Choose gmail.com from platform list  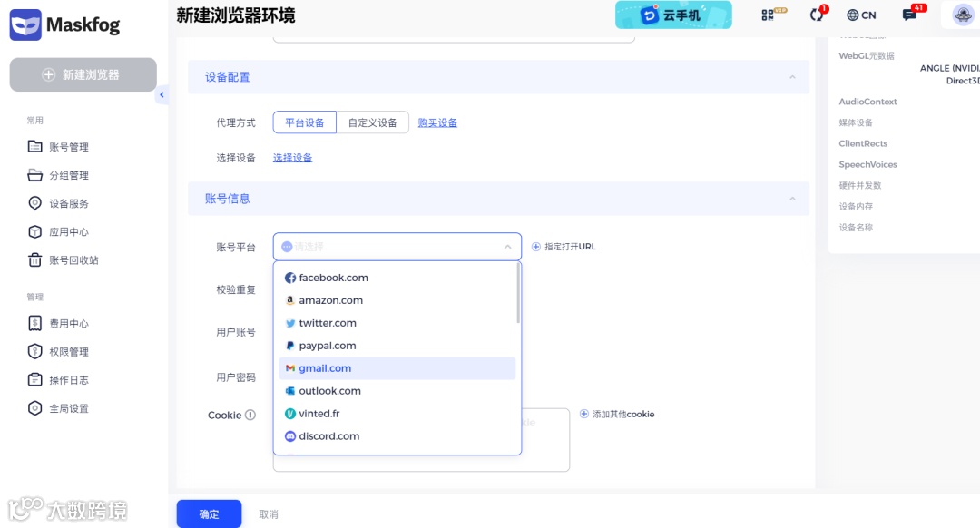click(x=397, y=368)
